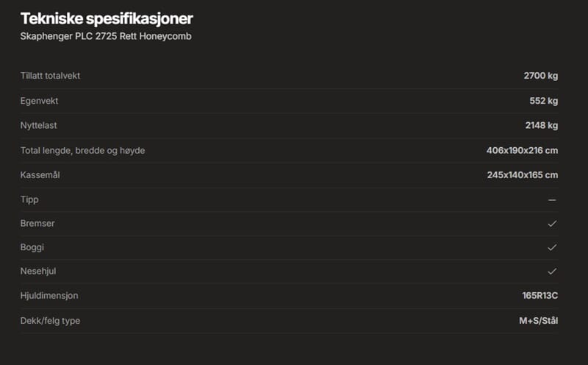Image resolution: width=588 pixels, height=365 pixels.
Task: Click the Hjuldimensjon label
Action: (49, 296)
